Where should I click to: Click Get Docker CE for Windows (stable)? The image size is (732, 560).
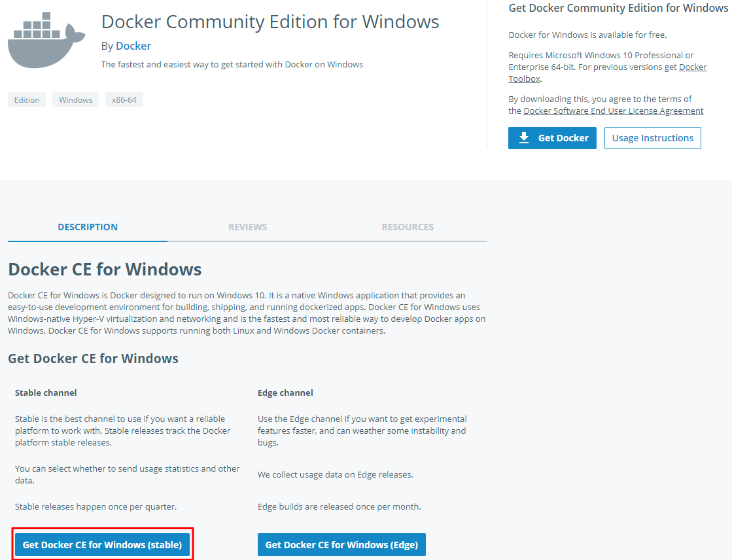coord(102,544)
